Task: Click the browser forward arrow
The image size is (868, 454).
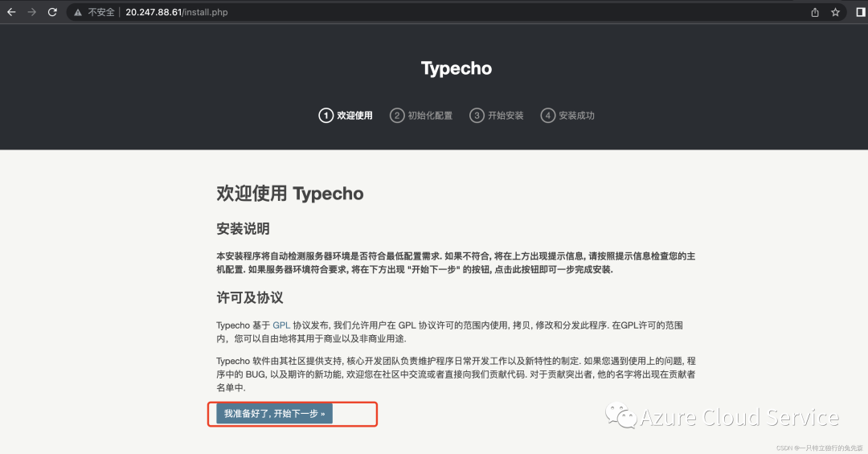Action: (31, 12)
